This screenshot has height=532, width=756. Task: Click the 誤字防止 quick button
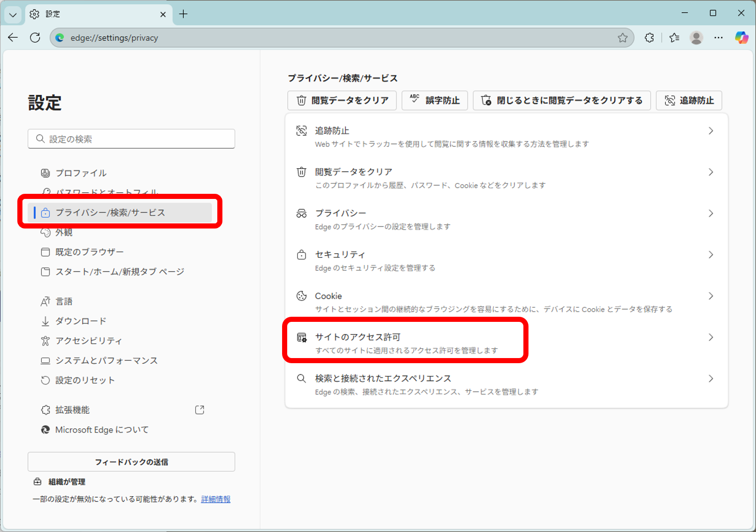click(435, 100)
